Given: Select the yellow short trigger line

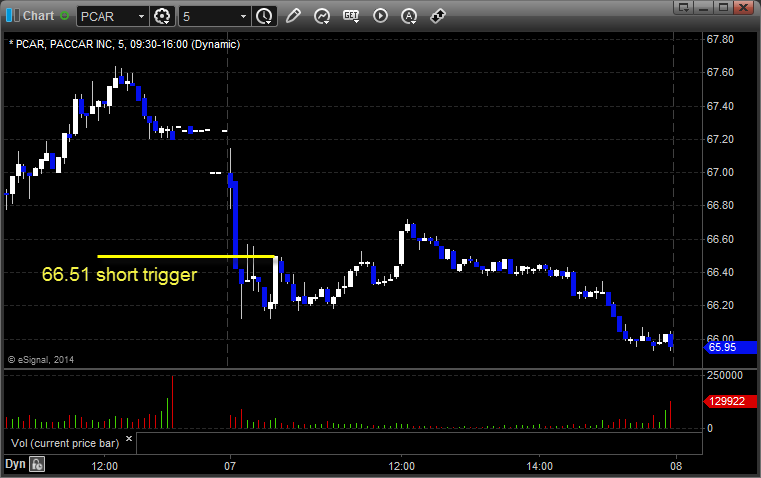Looking at the screenshot, I should pos(186,256).
